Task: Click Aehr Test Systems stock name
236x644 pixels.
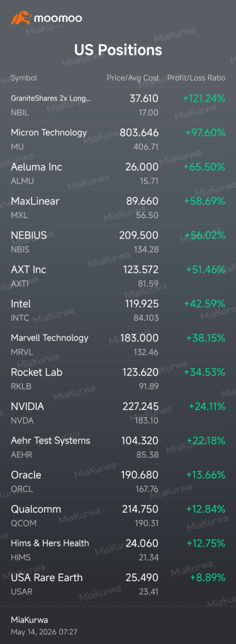Action: click(50, 440)
